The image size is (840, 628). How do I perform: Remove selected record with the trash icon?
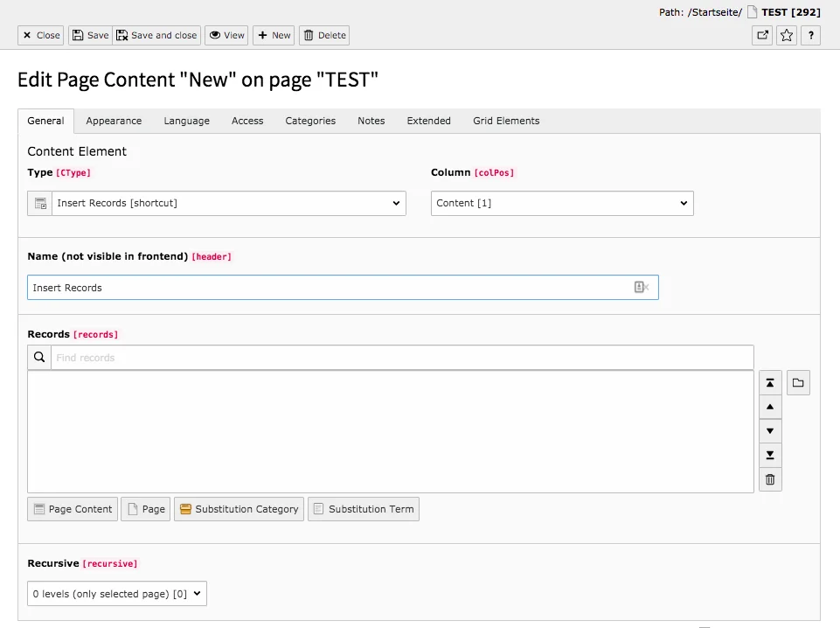[770, 479]
